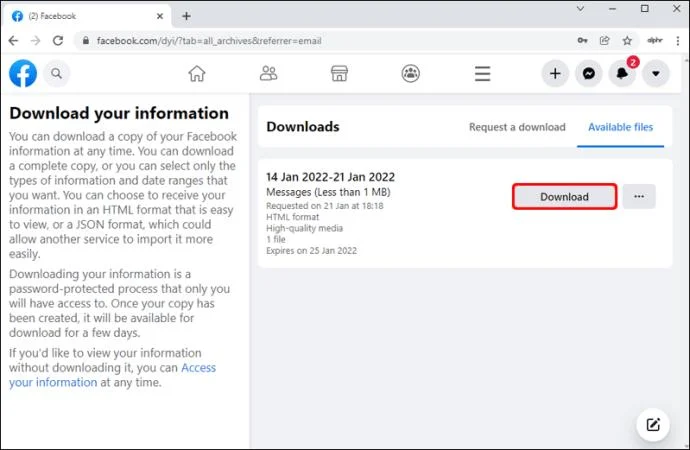Reload the page with refresh button
690x450 pixels.
tap(58, 41)
